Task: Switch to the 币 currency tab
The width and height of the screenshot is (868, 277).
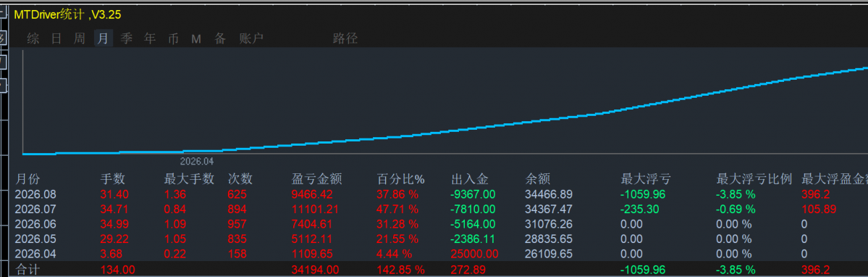Action: (x=173, y=38)
